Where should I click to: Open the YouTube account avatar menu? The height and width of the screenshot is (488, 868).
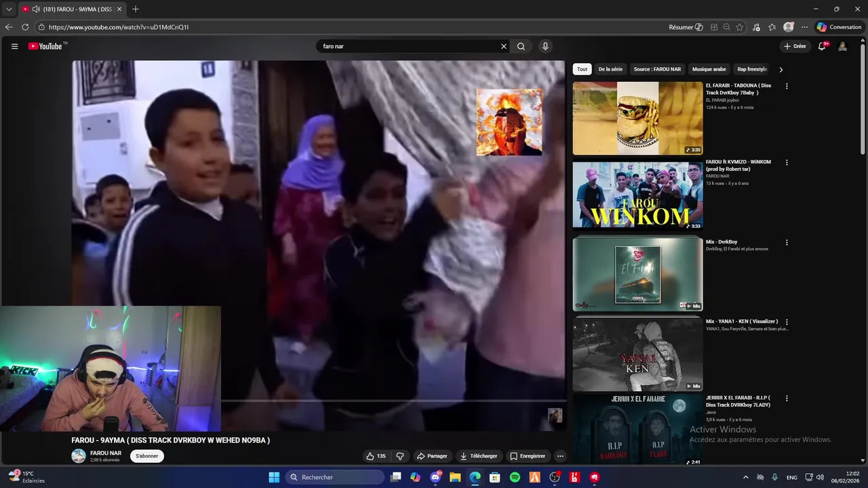pos(842,46)
